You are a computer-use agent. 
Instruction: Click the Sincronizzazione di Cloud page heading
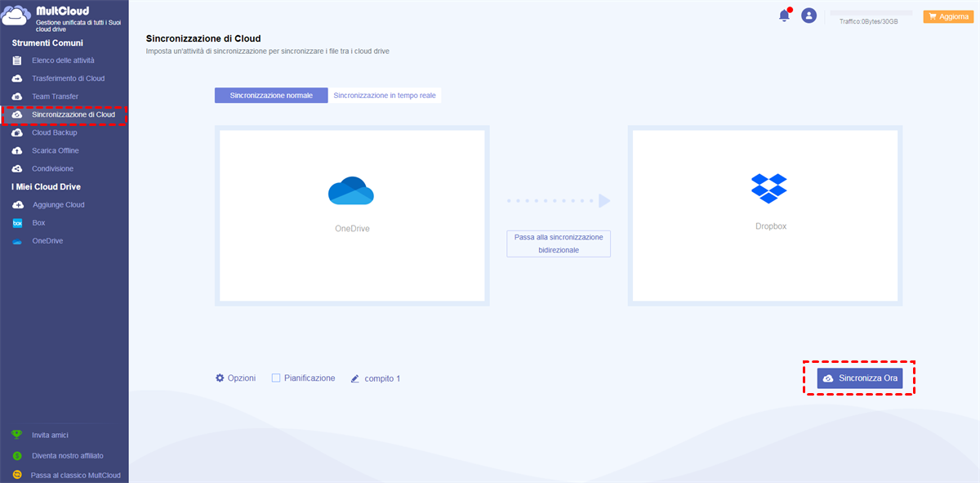[x=203, y=38]
